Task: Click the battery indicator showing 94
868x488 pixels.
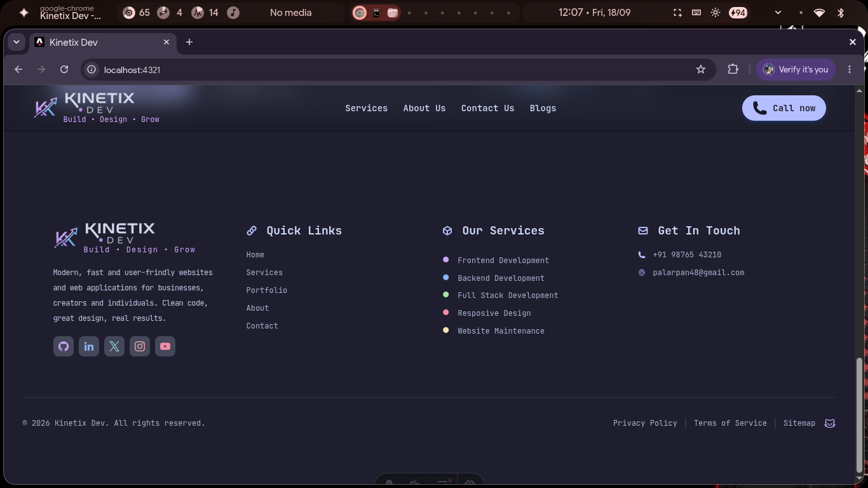Action: (x=738, y=13)
